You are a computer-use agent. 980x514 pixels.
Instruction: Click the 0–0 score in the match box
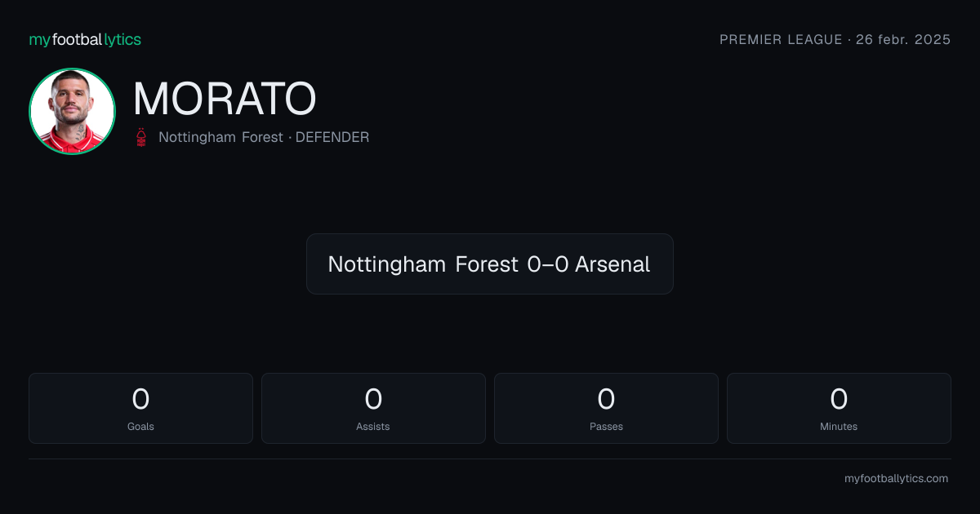tap(548, 264)
